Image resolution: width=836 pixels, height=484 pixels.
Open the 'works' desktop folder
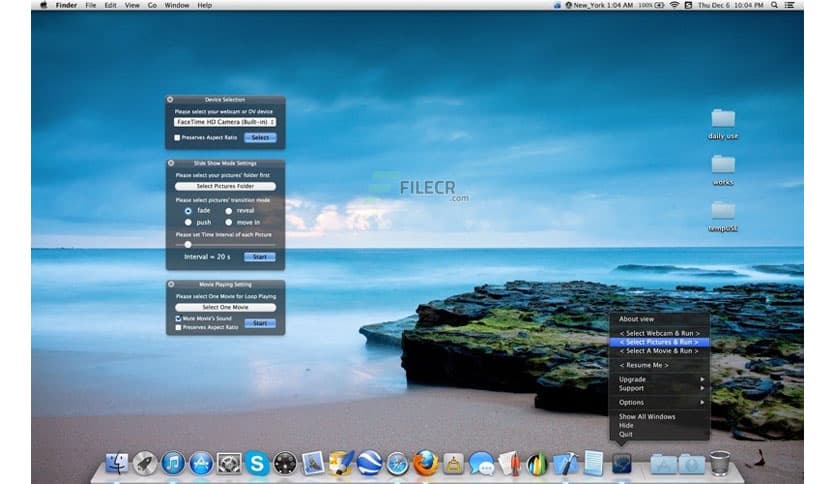[722, 164]
